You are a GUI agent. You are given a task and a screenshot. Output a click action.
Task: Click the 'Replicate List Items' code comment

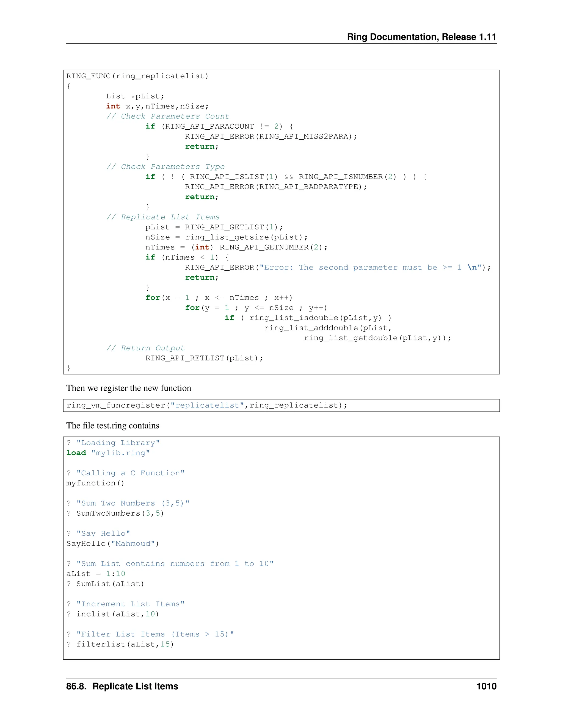[x=163, y=217]
